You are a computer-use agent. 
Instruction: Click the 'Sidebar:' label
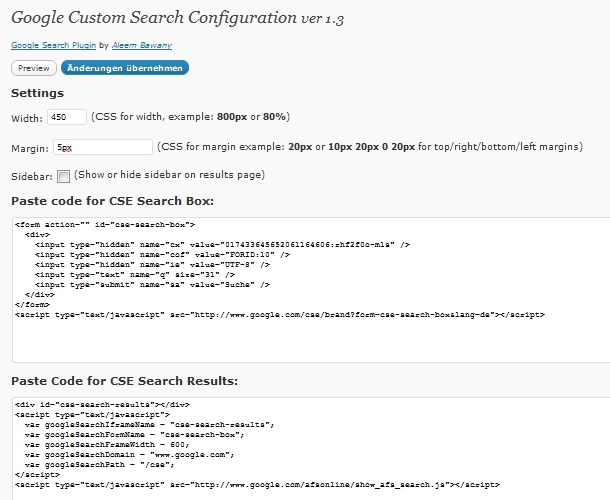[x=32, y=177]
